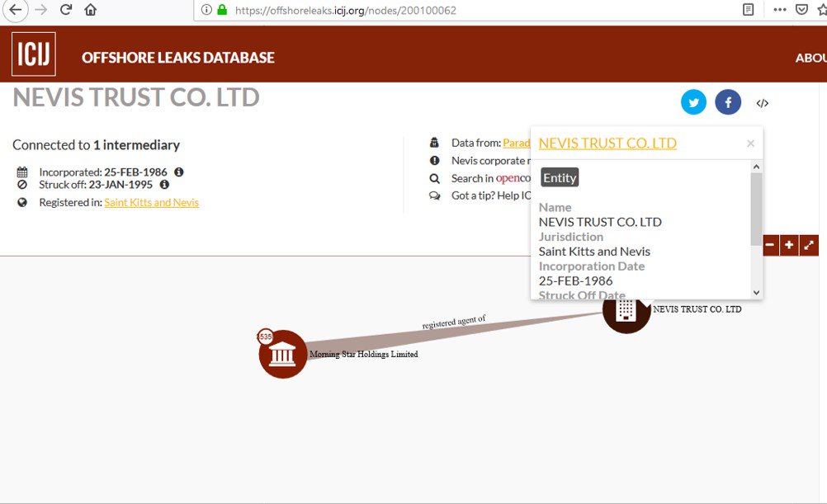Close the entity popup with the X
Screen dimensions: 827x504
pyautogui.click(x=750, y=144)
